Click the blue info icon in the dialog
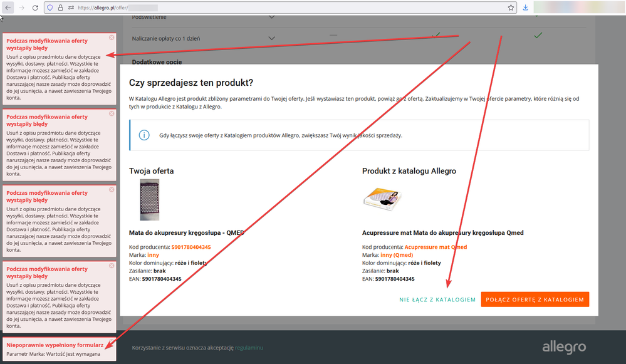Viewport: 626px width, 364px height. pos(144,135)
